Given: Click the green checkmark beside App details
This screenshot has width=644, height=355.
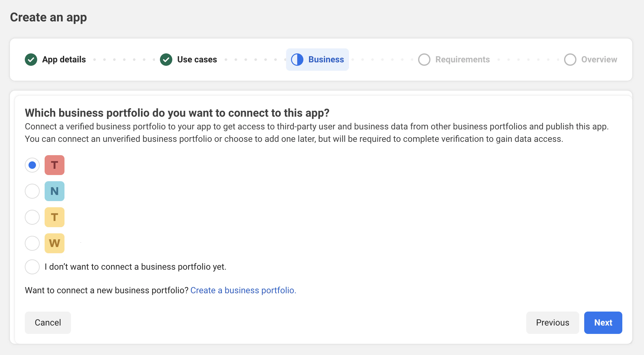Looking at the screenshot, I should [x=32, y=59].
